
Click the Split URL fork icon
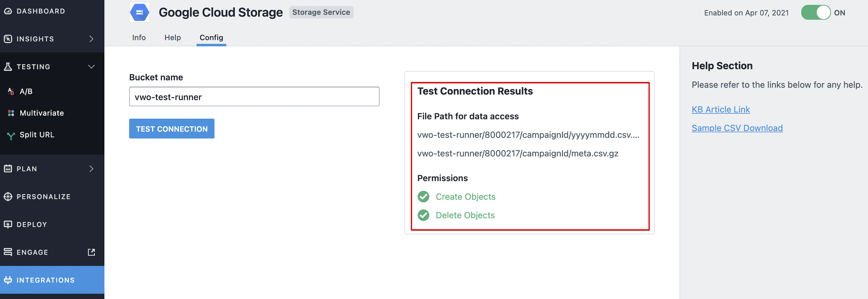coord(11,135)
